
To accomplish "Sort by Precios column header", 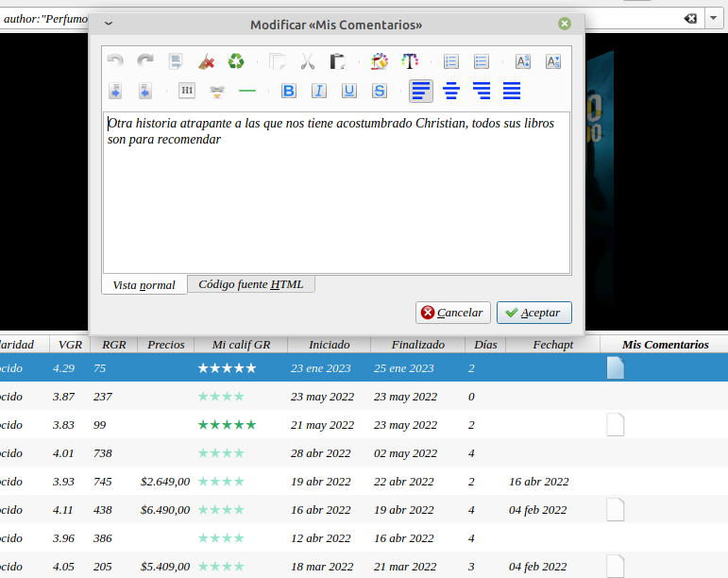I will 166,345.
